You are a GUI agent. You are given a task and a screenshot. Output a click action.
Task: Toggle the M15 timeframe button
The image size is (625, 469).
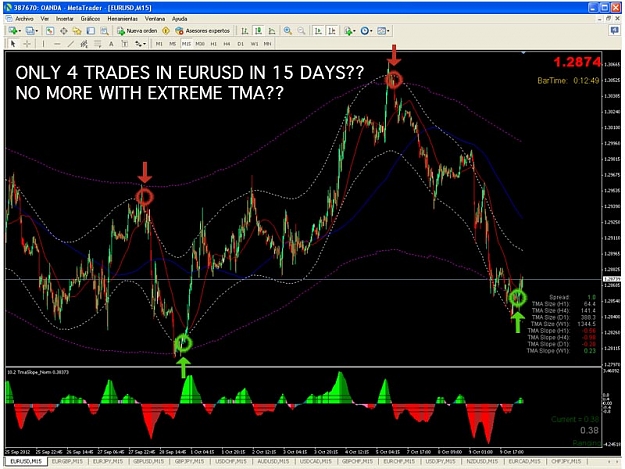[x=186, y=44]
